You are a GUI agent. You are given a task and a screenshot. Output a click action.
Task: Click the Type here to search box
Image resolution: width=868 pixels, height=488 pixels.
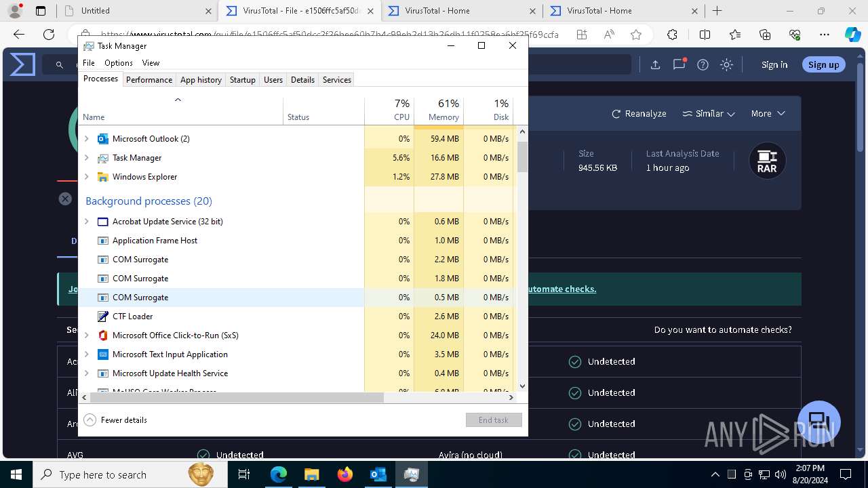[130, 474]
